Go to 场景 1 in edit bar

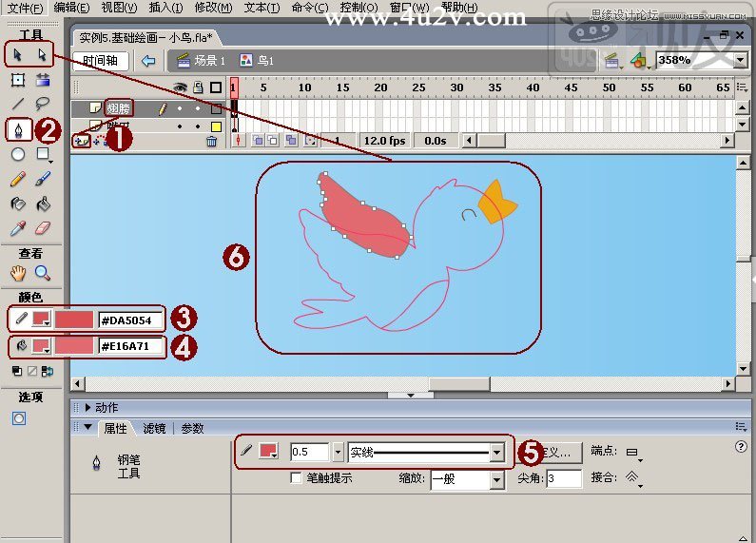[201, 61]
